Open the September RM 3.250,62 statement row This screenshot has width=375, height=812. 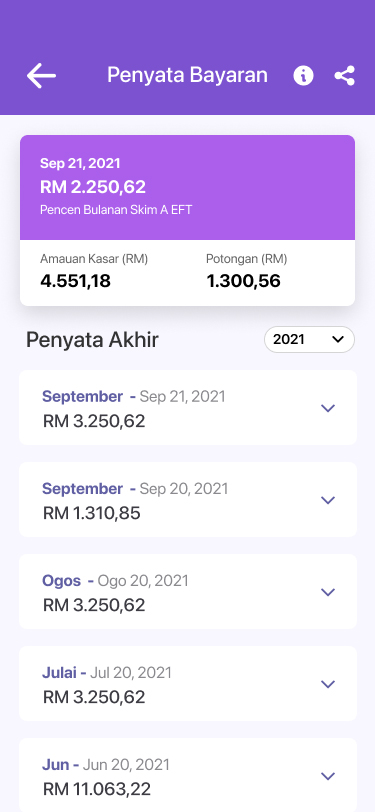click(188, 408)
